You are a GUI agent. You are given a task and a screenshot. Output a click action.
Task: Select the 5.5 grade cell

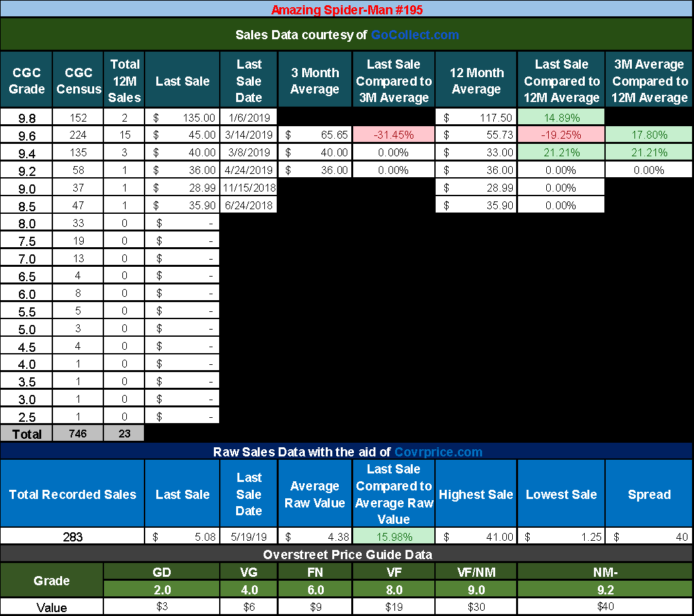[x=26, y=311]
